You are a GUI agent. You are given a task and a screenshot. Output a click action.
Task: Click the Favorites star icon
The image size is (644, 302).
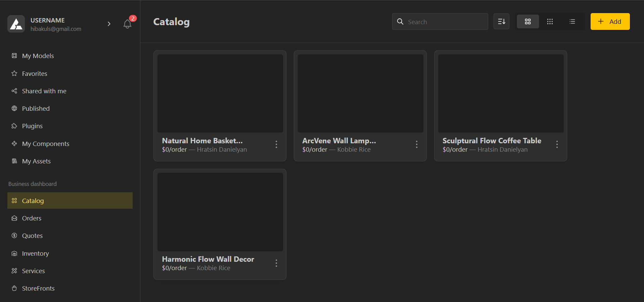pos(14,73)
